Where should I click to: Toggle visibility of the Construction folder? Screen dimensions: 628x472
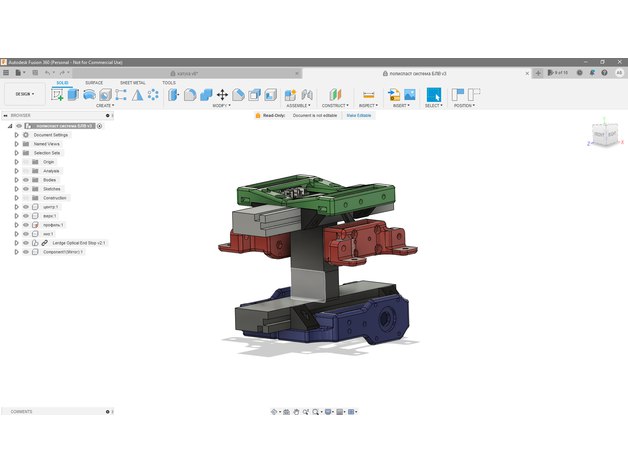tap(26, 198)
